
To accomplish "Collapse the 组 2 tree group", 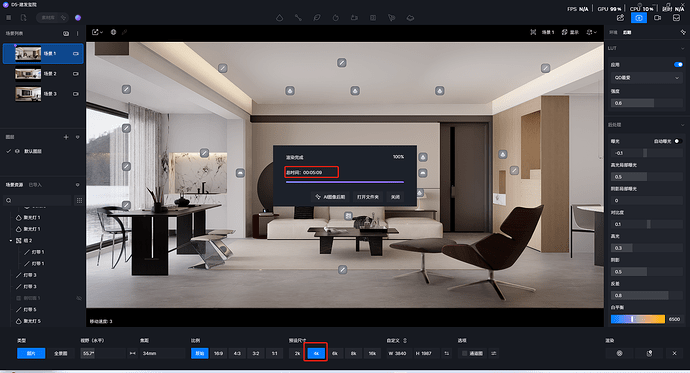I will click(x=11, y=241).
